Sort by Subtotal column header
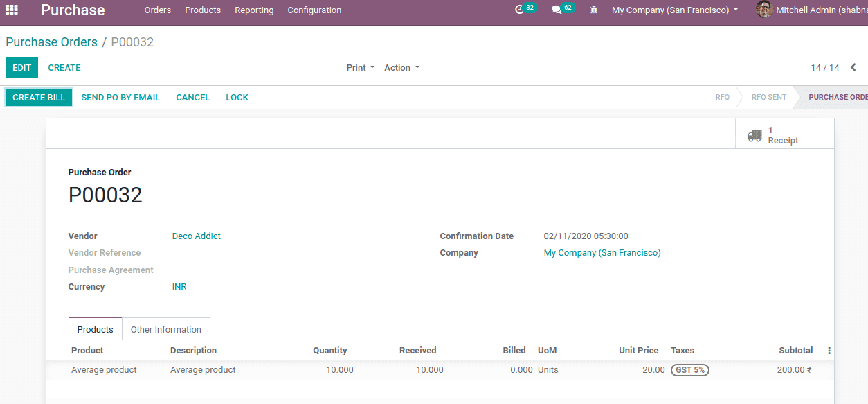The height and width of the screenshot is (404, 868). [796, 351]
